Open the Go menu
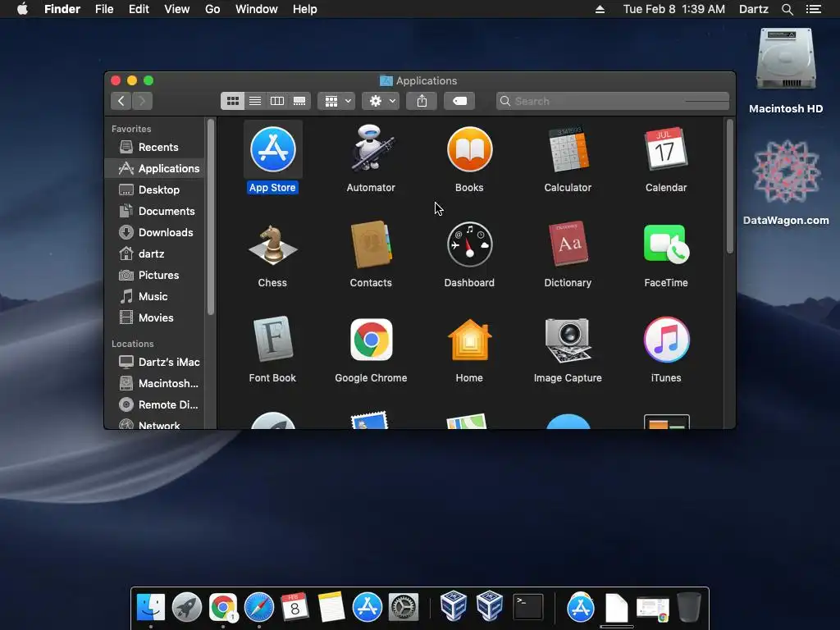Image resolution: width=840 pixels, height=630 pixels. 212,9
